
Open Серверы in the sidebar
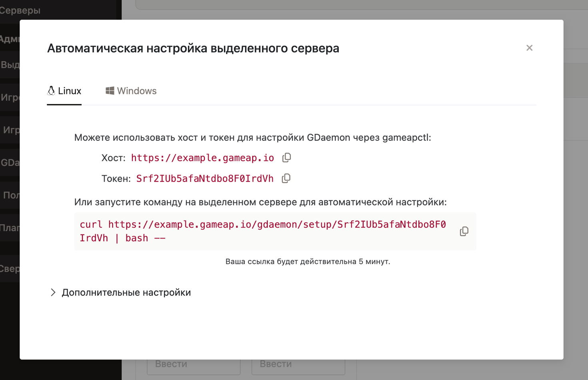click(20, 10)
